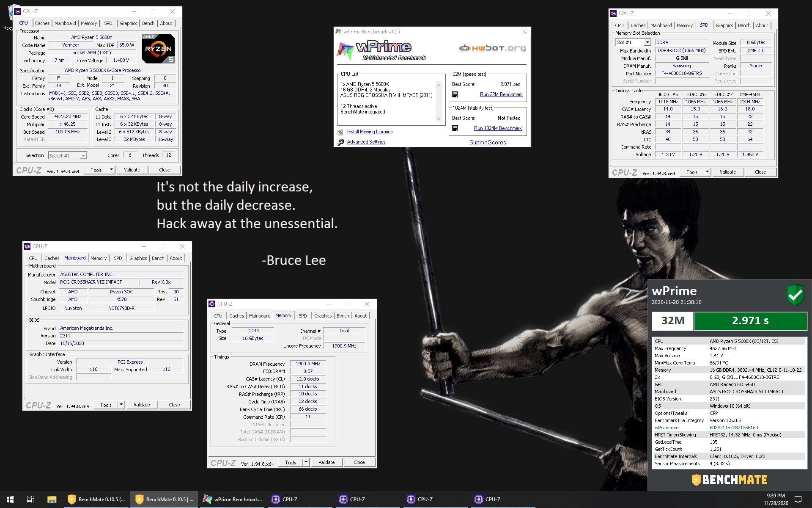Screen dimensions: 812x508
Task: Click the HWBOT.org logo in wPrime
Action: (493, 48)
